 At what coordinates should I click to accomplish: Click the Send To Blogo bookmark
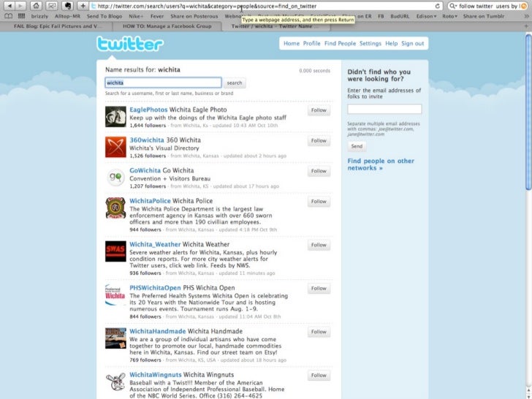104,16
